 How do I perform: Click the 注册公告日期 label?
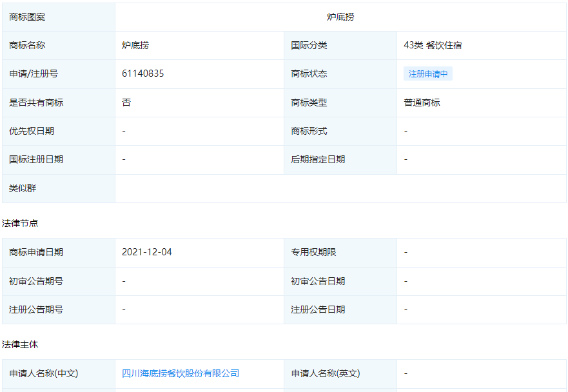click(x=318, y=309)
